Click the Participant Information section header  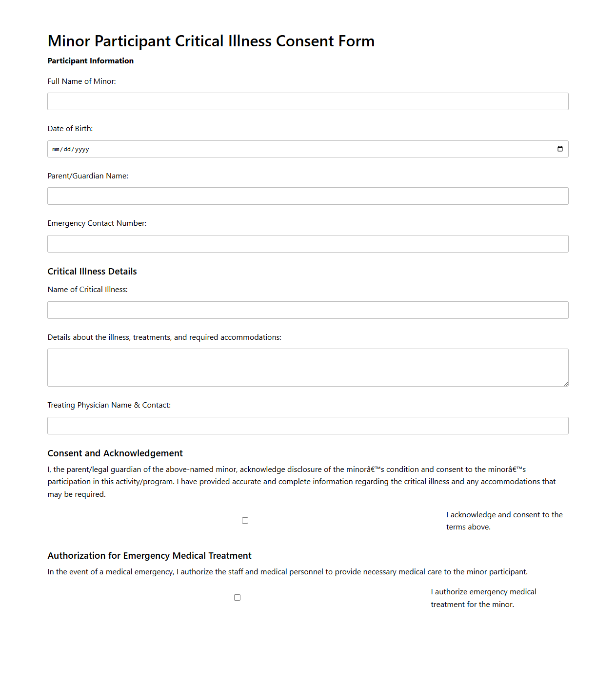click(x=90, y=60)
